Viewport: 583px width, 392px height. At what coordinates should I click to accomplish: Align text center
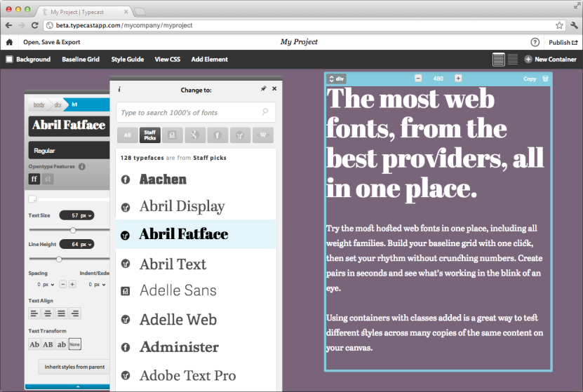[48, 313]
